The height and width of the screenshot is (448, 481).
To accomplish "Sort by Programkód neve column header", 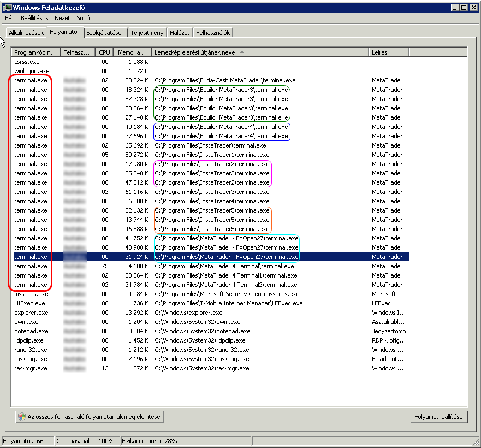I will click(x=35, y=52).
